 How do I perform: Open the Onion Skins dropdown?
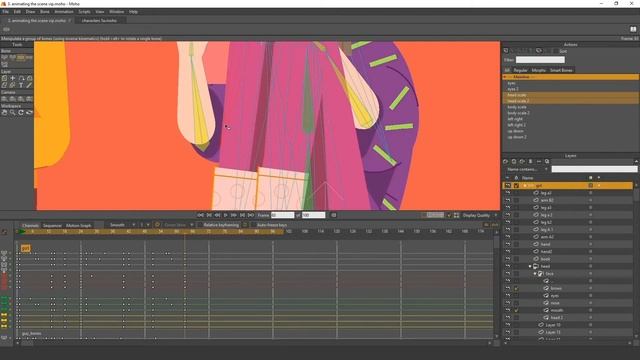tap(178, 225)
